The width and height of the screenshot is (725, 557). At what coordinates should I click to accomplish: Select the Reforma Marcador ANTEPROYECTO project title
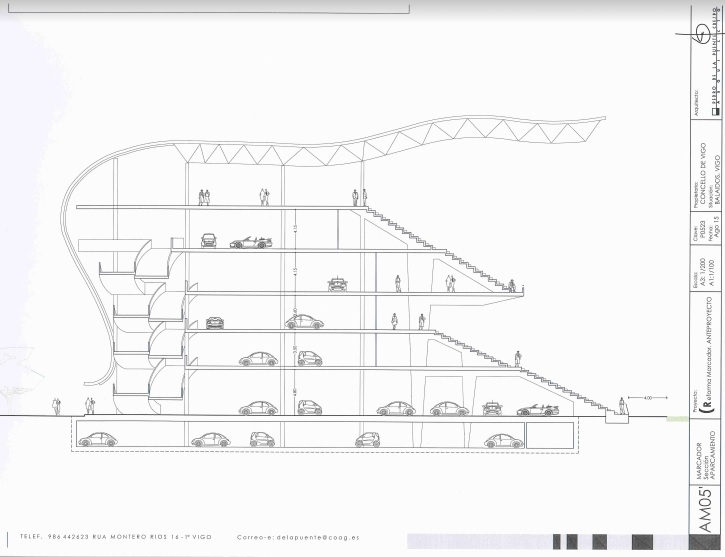(x=705, y=365)
